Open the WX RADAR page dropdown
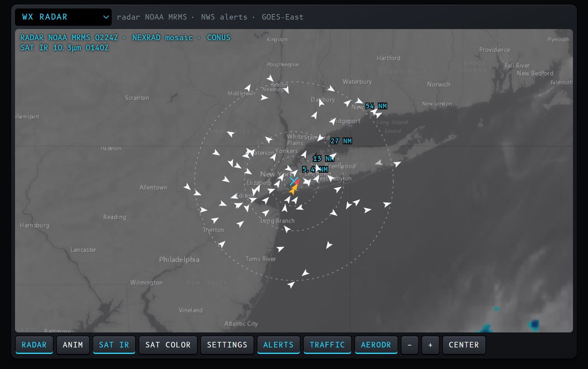The width and height of the screenshot is (588, 369). pos(63,17)
